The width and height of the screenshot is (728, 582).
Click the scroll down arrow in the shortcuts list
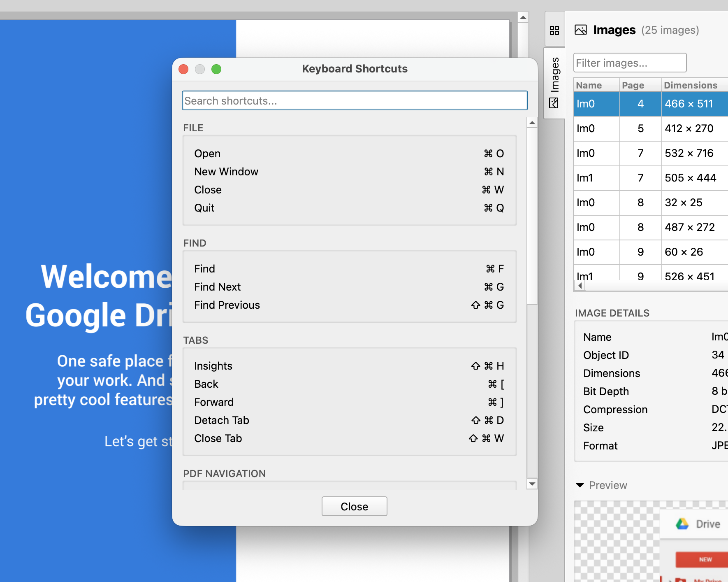[x=532, y=484]
